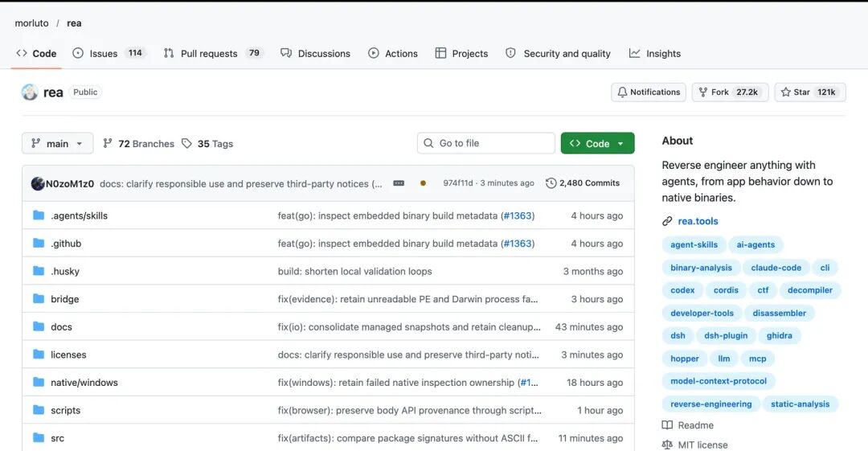Expand commit message with the ellipsis button
Image resolution: width=868 pixels, height=451 pixels.
pos(399,182)
